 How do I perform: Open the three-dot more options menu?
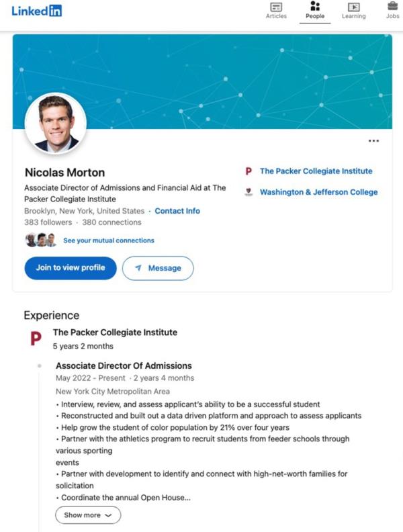point(373,140)
